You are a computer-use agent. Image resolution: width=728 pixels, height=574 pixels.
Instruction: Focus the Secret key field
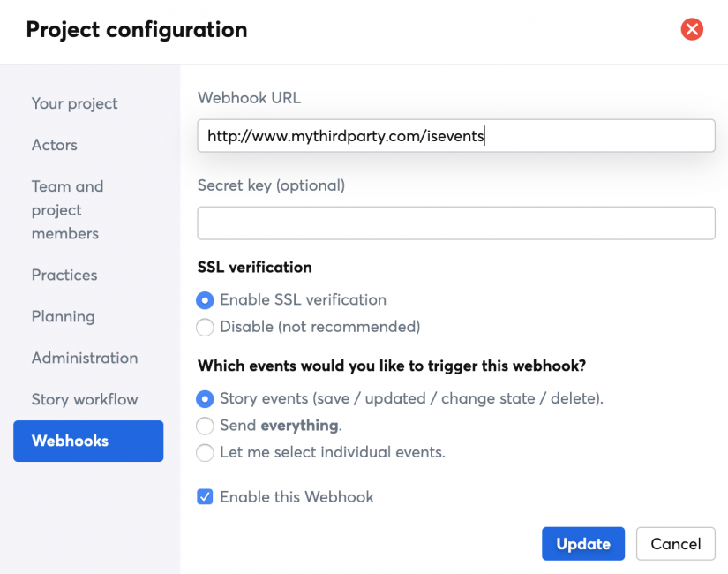[455, 223]
